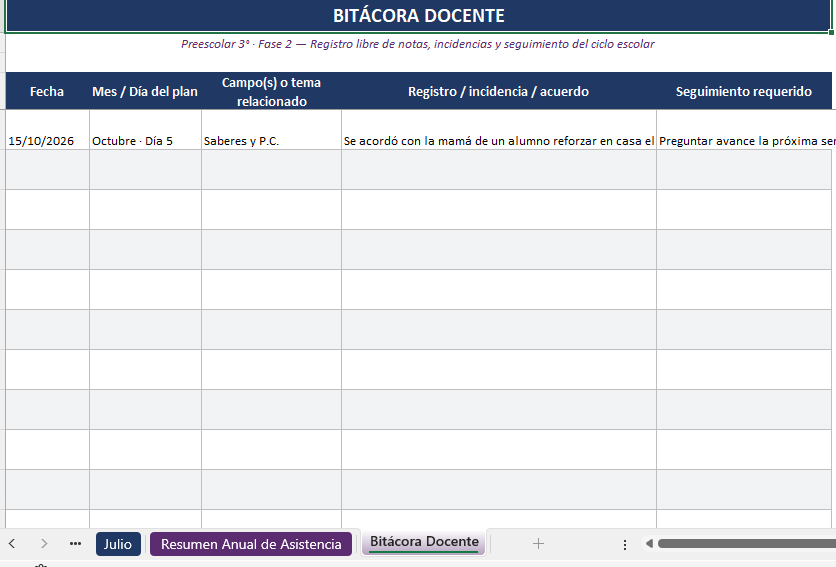Viewport: 836px width, 567px height.
Task: Add a new sheet with plus icon
Action: click(x=538, y=544)
